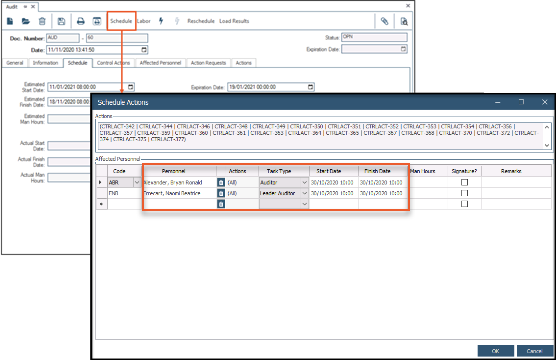Open calendar of header Expiration Date field
The height and width of the screenshot is (360, 556).
coord(404,49)
